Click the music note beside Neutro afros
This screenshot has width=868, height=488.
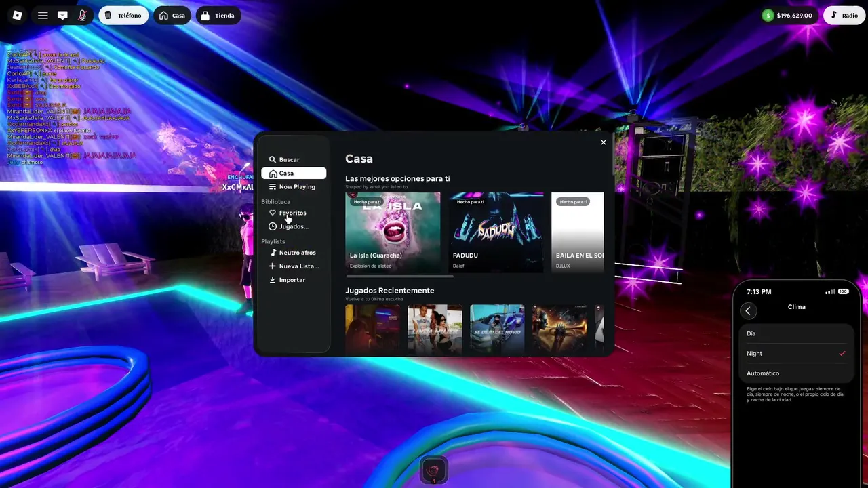coord(273,253)
